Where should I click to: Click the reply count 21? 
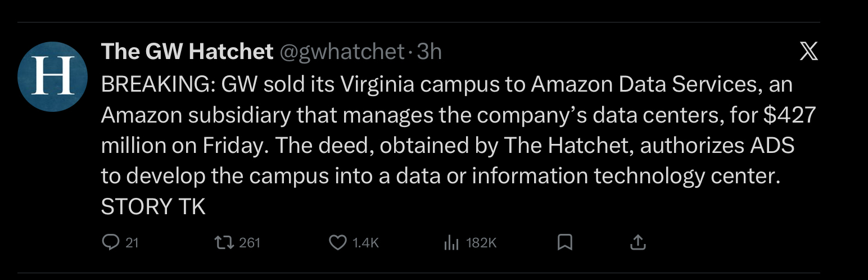pyautogui.click(x=132, y=243)
